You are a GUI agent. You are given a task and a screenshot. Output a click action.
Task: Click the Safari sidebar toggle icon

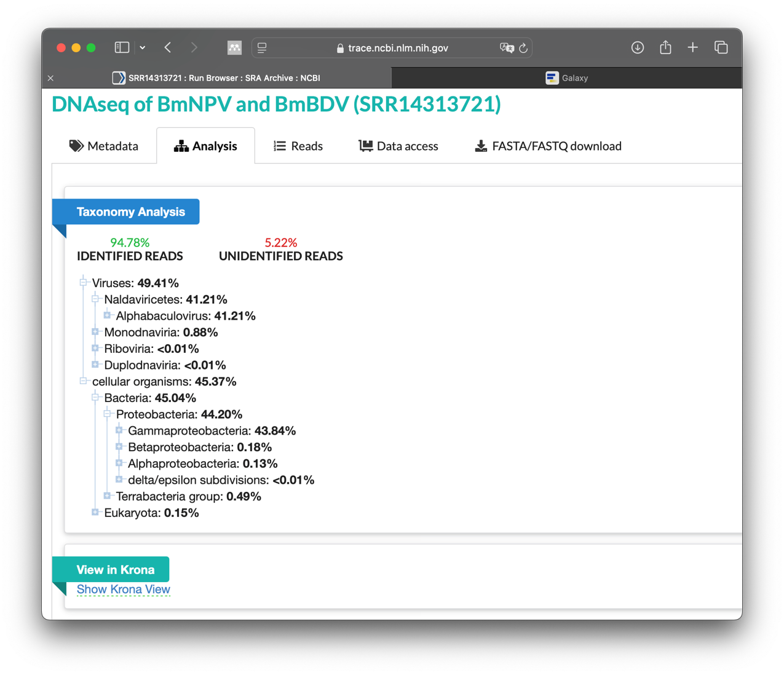point(122,47)
